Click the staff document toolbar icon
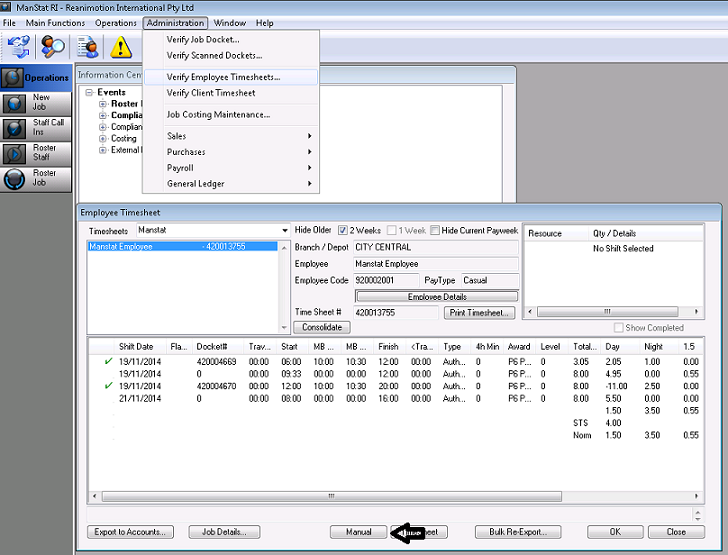This screenshot has width=728, height=555. (x=88, y=46)
